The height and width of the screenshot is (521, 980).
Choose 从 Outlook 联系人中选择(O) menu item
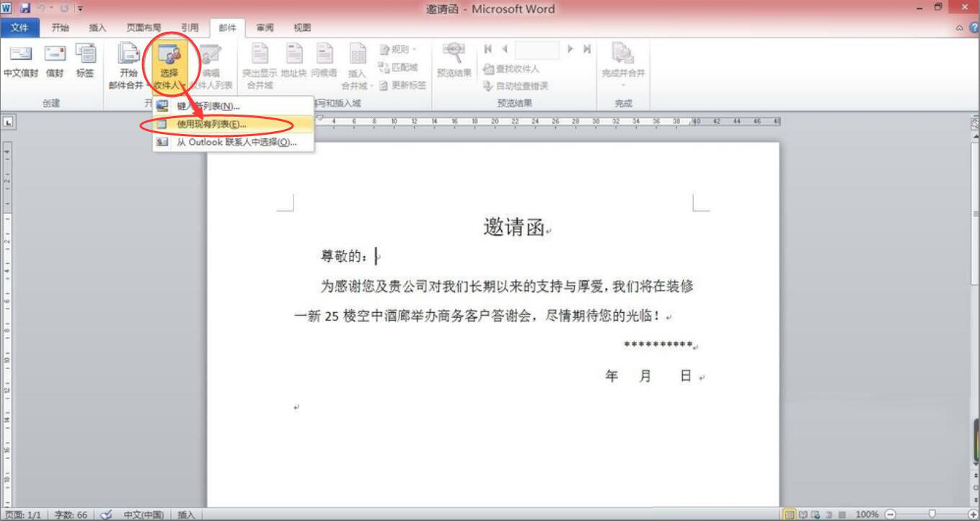234,142
